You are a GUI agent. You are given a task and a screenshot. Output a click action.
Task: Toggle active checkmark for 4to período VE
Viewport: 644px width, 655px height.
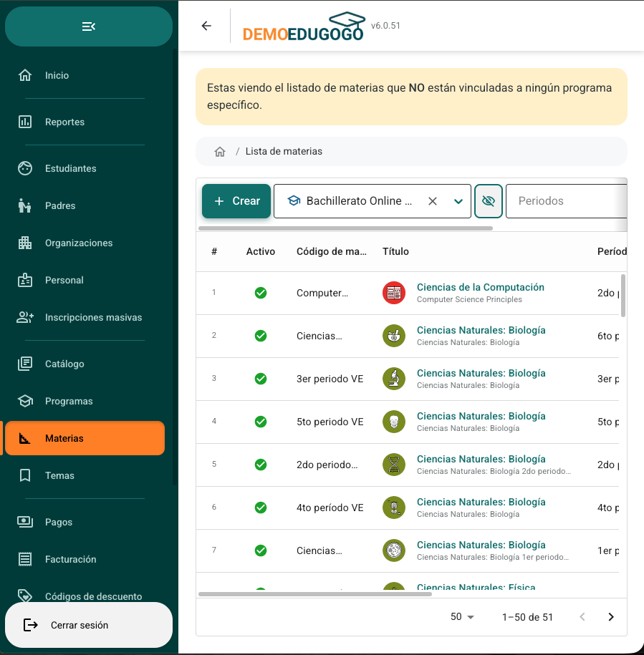[261, 508]
